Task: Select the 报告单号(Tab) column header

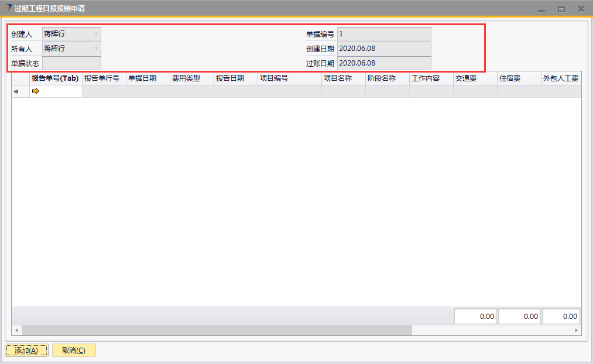Action: pyautogui.click(x=55, y=78)
